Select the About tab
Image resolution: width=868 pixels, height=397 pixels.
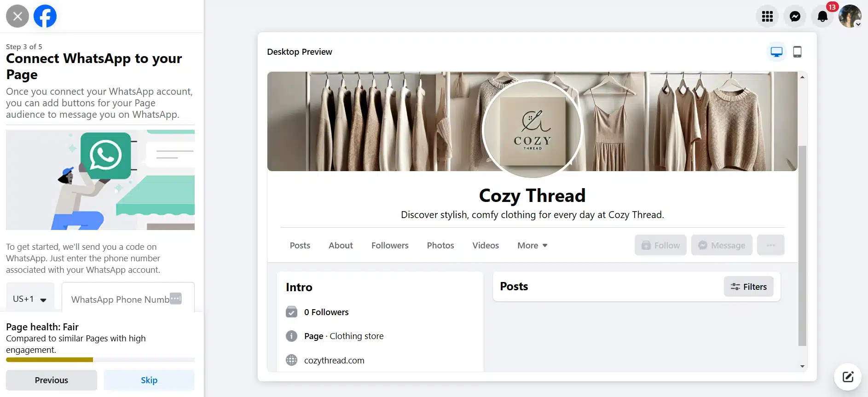pyautogui.click(x=341, y=246)
